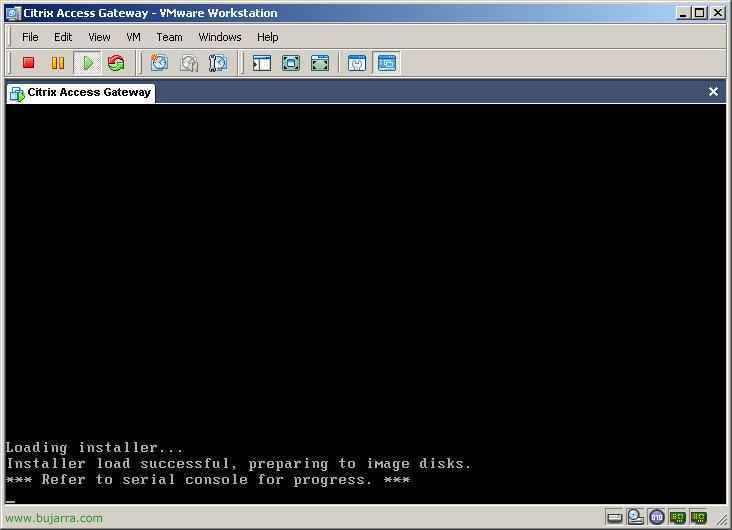Toggle the sidebar view icon
Image resolution: width=732 pixels, height=530 pixels.
pyautogui.click(x=261, y=63)
